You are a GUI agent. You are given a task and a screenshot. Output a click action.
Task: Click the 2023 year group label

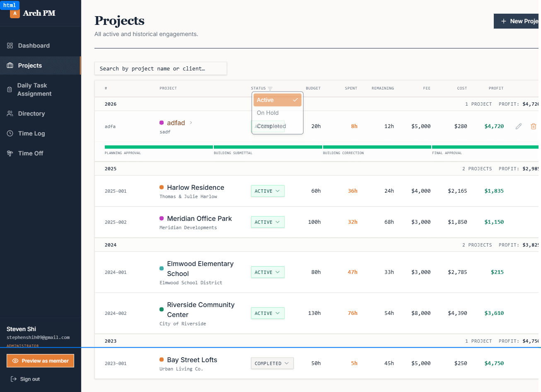click(111, 341)
